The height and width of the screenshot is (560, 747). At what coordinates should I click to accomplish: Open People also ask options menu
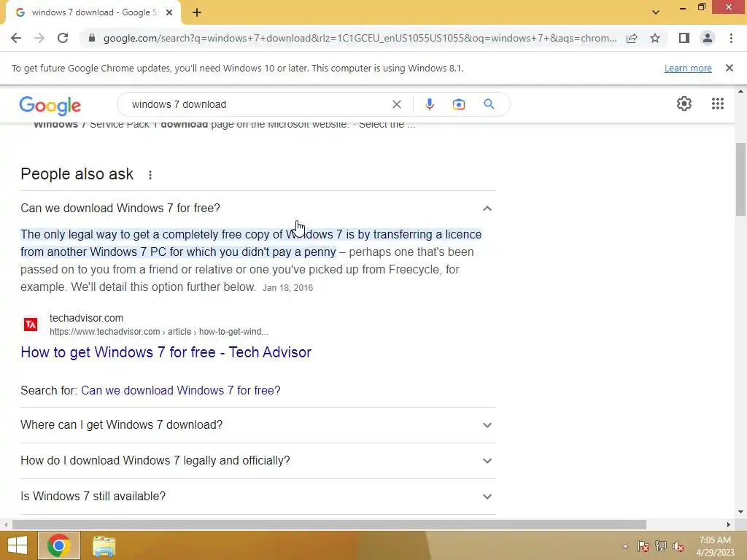pos(150,175)
